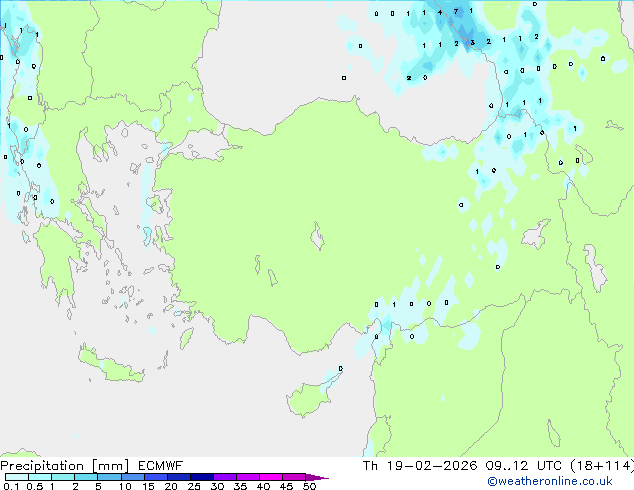Image resolution: width=634 pixels, height=490 pixels.
Task: Click the '4' precipitation value beside the 7
Action: 440,13
